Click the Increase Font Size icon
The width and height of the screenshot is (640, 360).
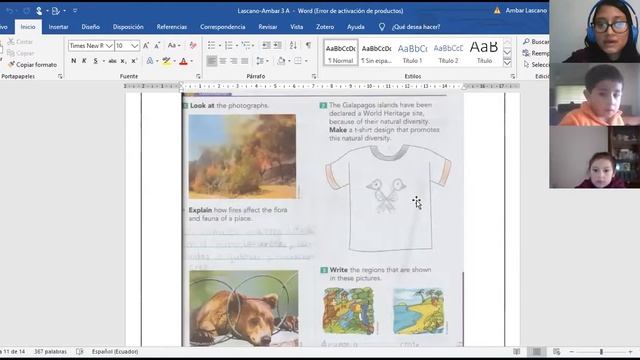(x=146, y=46)
